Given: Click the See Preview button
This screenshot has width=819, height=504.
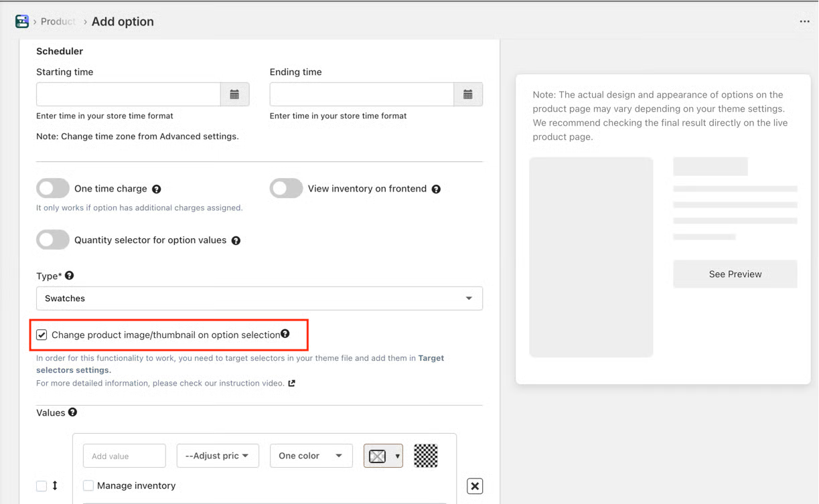Looking at the screenshot, I should pyautogui.click(x=735, y=274).
